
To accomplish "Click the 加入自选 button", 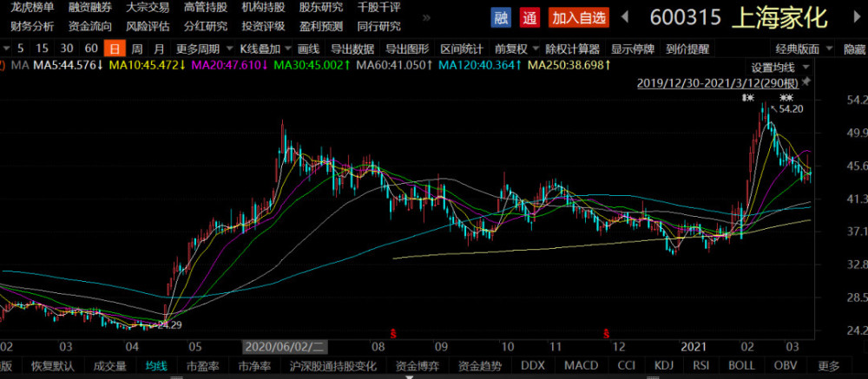I will pyautogui.click(x=579, y=18).
